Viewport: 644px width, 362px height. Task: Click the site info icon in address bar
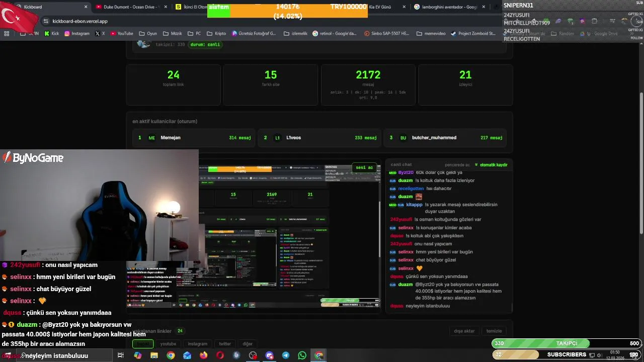pyautogui.click(x=46, y=21)
